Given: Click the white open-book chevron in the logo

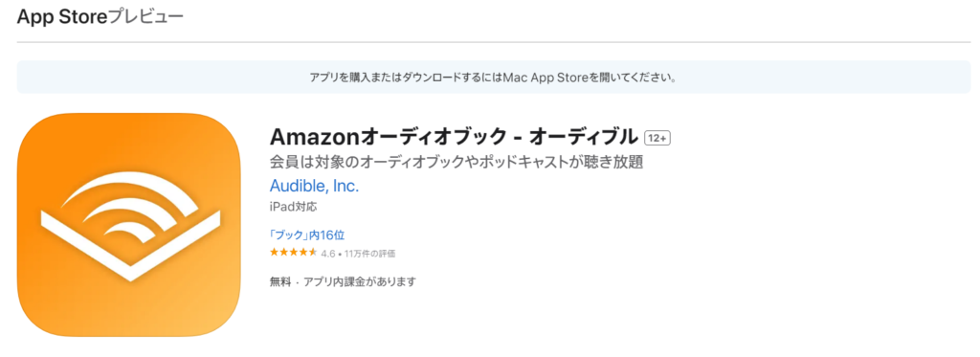Looking at the screenshot, I should pyautogui.click(x=130, y=245).
